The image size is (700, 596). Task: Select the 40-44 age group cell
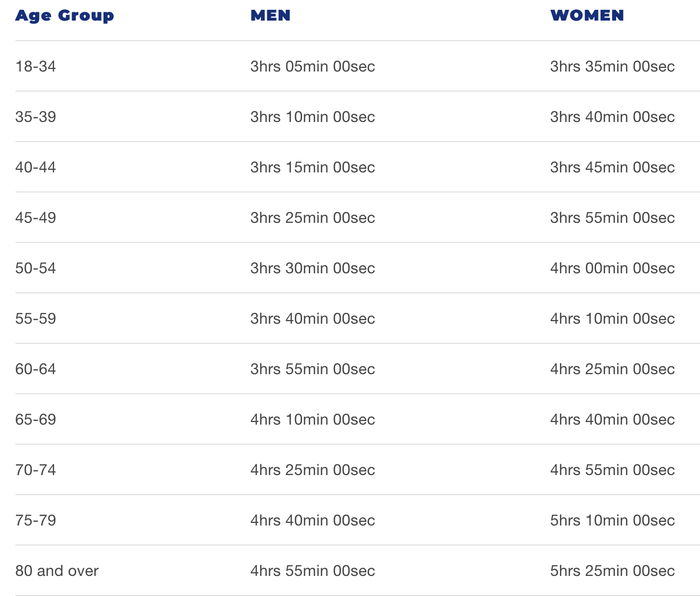pos(36,167)
